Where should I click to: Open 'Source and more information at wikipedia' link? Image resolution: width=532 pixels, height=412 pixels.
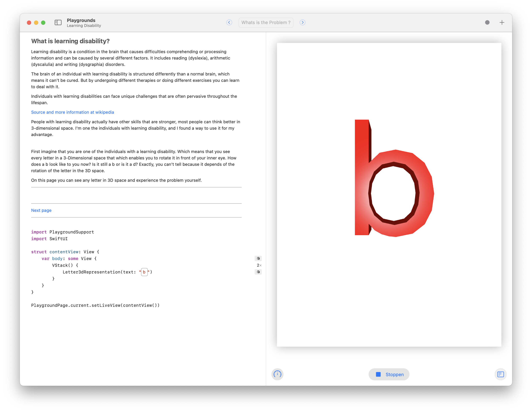[73, 112]
